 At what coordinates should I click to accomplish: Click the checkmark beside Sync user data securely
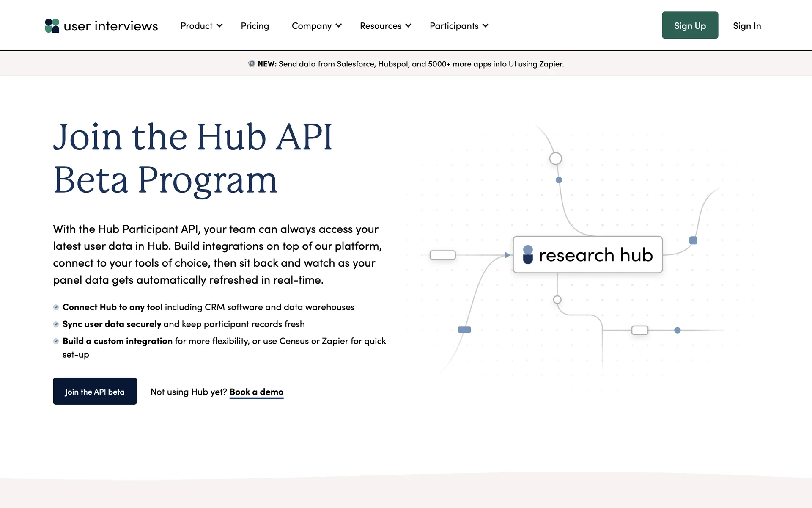coord(56,324)
